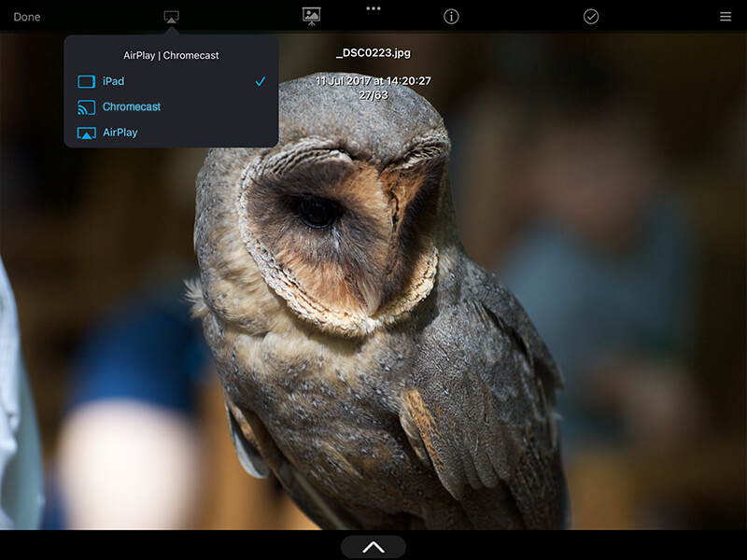Click the date 11 Jul 2017 at 14:20:27

pyautogui.click(x=373, y=81)
